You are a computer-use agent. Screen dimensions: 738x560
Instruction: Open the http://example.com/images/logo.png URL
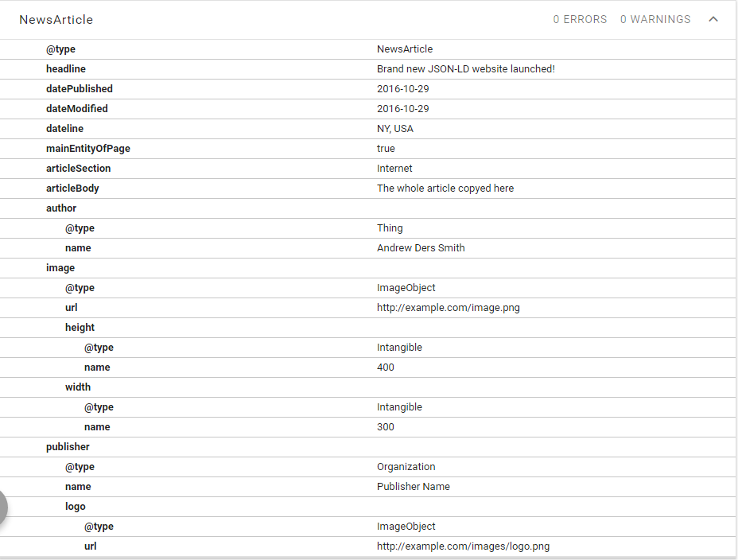pos(463,546)
